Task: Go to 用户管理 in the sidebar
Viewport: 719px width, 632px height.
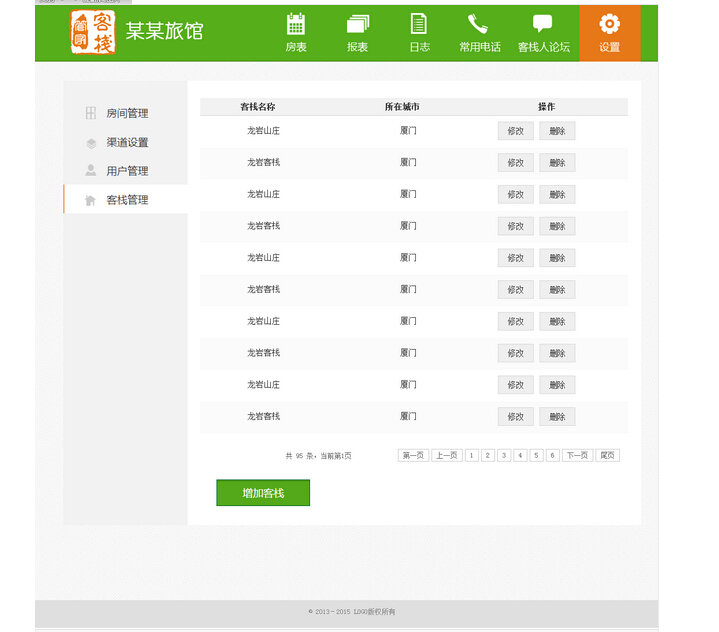Action: click(x=126, y=171)
